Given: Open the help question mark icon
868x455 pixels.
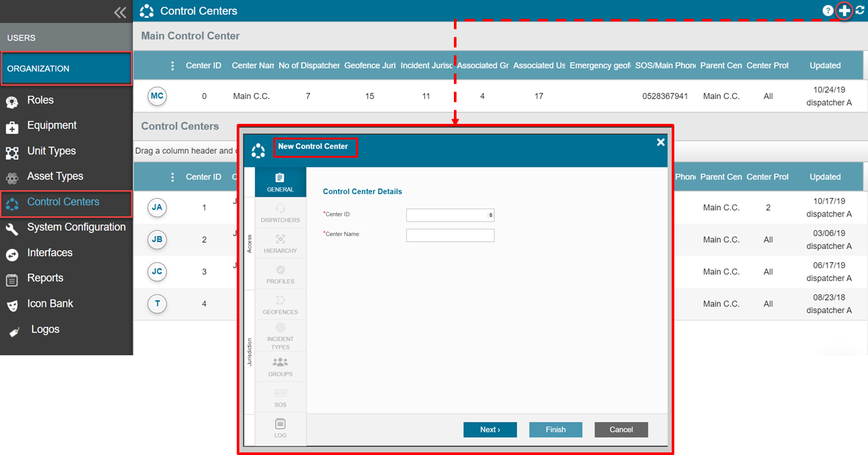Looking at the screenshot, I should point(828,10).
